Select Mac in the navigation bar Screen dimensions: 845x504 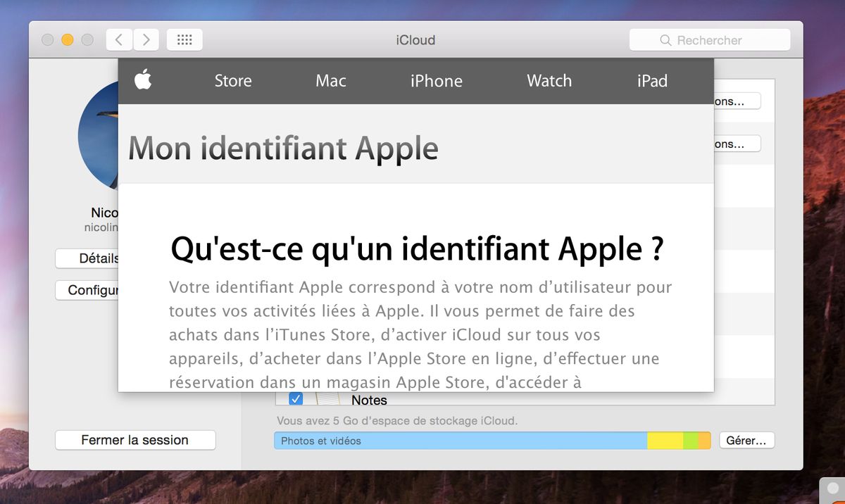tap(331, 81)
